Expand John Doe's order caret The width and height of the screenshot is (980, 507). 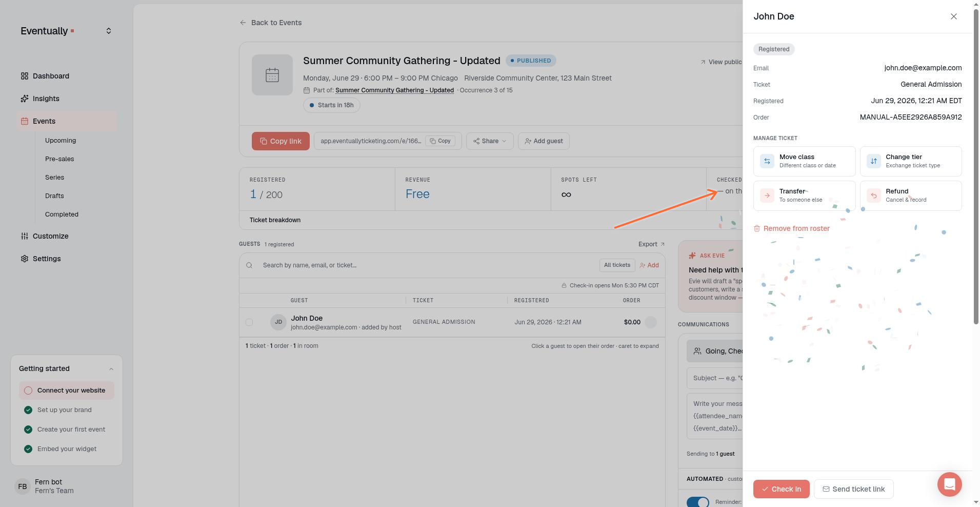coord(651,322)
